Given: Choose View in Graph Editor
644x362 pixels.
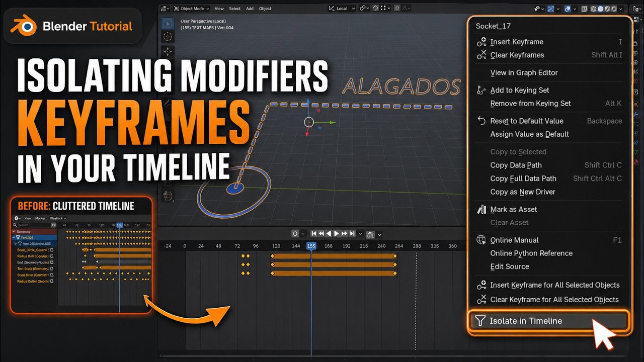Looking at the screenshot, I should [524, 72].
